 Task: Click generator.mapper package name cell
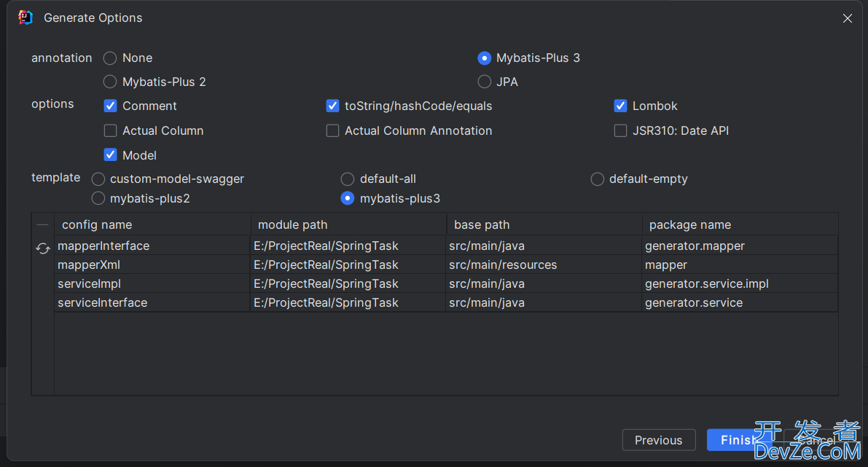point(740,246)
